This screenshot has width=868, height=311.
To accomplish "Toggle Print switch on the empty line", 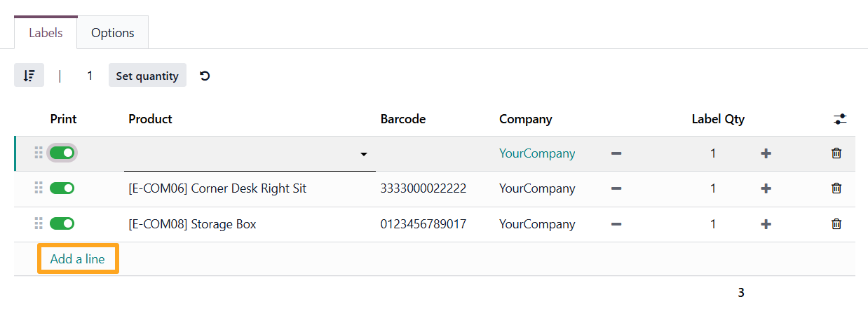I will pos(62,153).
